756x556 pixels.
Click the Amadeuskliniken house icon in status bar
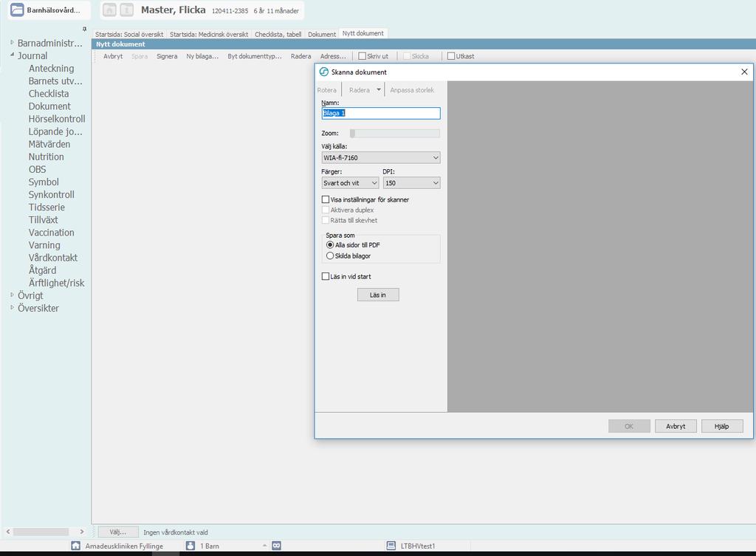(x=76, y=546)
